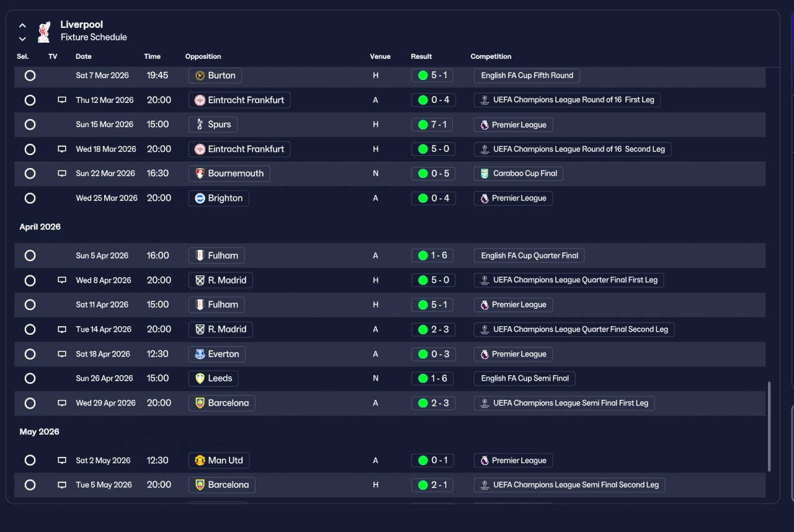The image size is (794, 532).
Task: Click the Fixture Schedule subtitle
Action: click(x=94, y=37)
